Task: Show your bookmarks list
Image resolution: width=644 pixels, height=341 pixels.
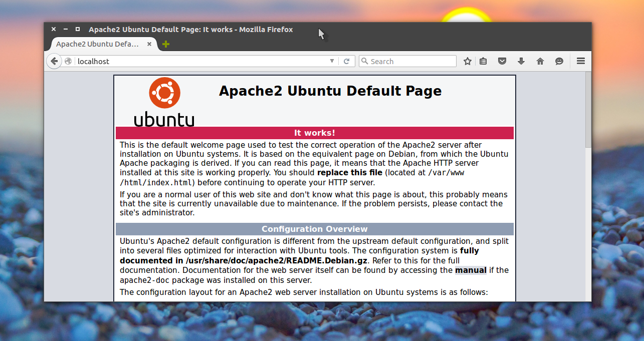Action: [x=483, y=61]
